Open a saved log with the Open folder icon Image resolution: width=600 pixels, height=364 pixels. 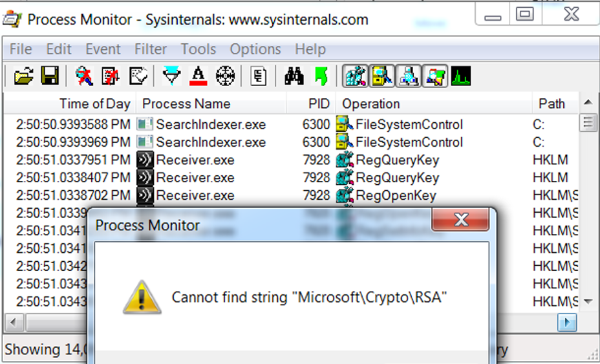point(23,76)
